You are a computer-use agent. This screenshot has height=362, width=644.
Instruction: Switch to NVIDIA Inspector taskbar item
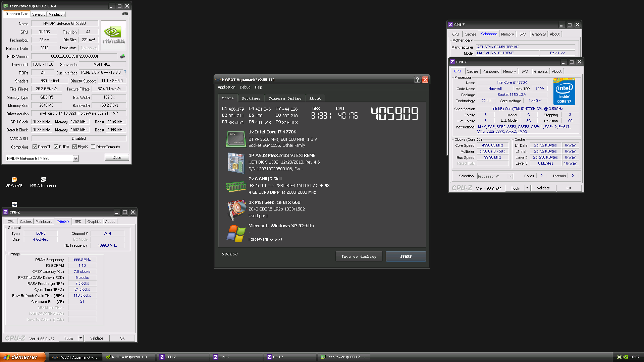point(129,357)
